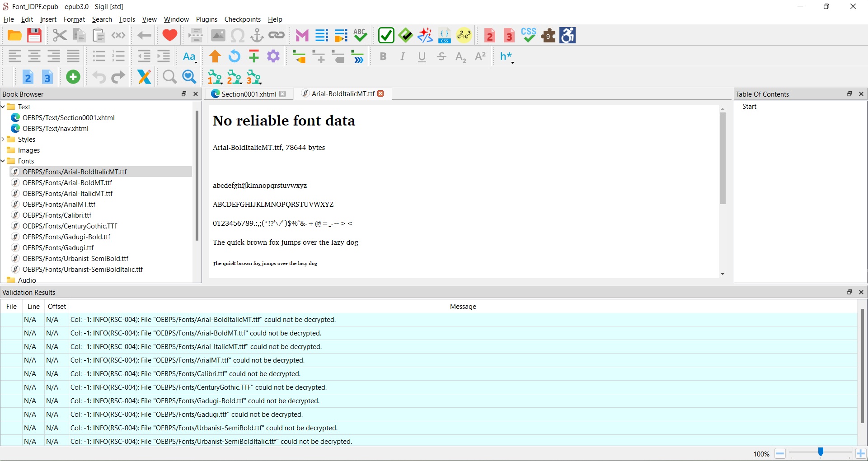Click the plugin puzzle piece icon
The height and width of the screenshot is (461, 868).
[548, 35]
